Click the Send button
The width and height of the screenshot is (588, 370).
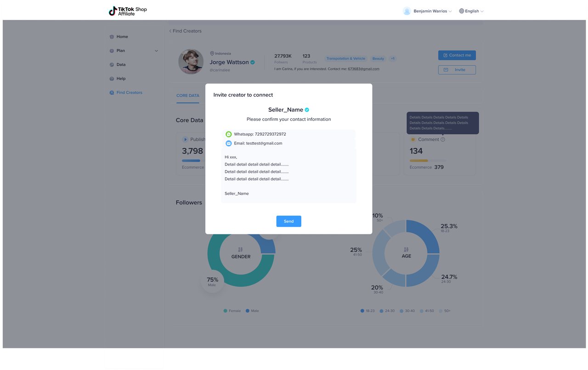tap(288, 221)
